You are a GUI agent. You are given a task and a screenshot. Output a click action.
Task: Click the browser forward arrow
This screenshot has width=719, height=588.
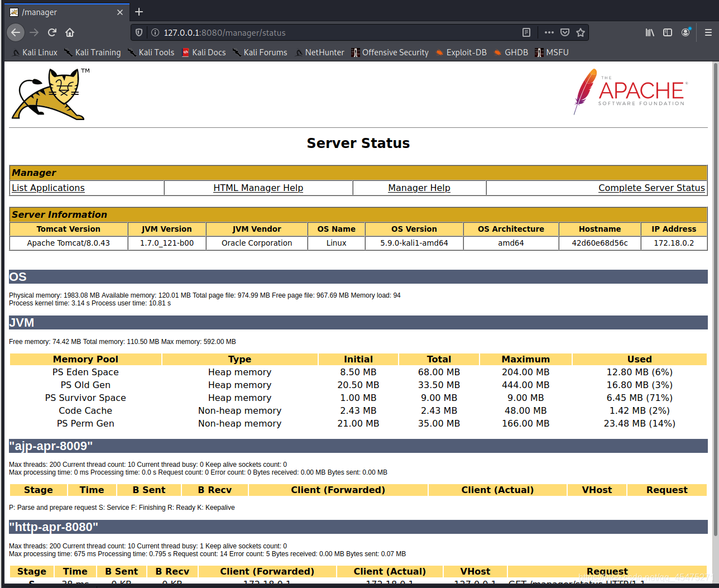tap(34, 32)
